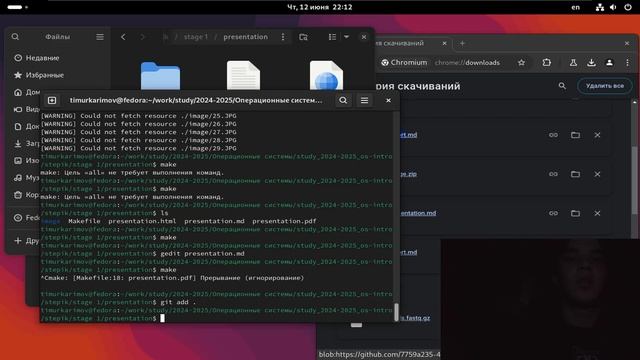This screenshot has width=640, height=360.
Task: Open terminal hamburger menu
Action: (x=364, y=100)
